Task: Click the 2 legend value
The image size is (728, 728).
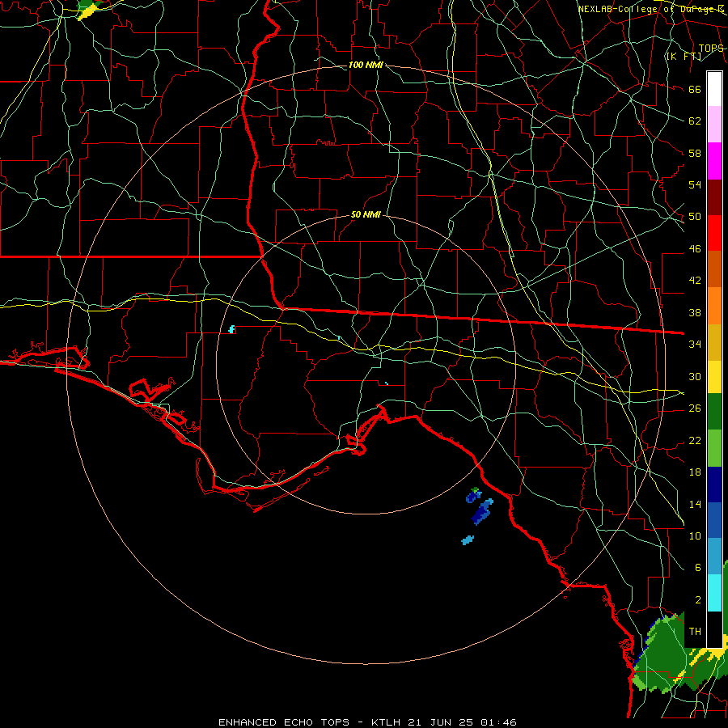Action: coord(697,600)
